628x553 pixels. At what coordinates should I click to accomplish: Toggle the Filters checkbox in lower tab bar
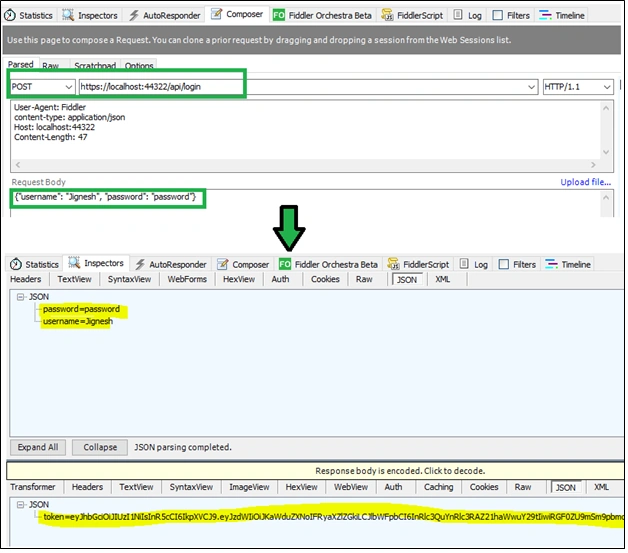click(x=503, y=264)
